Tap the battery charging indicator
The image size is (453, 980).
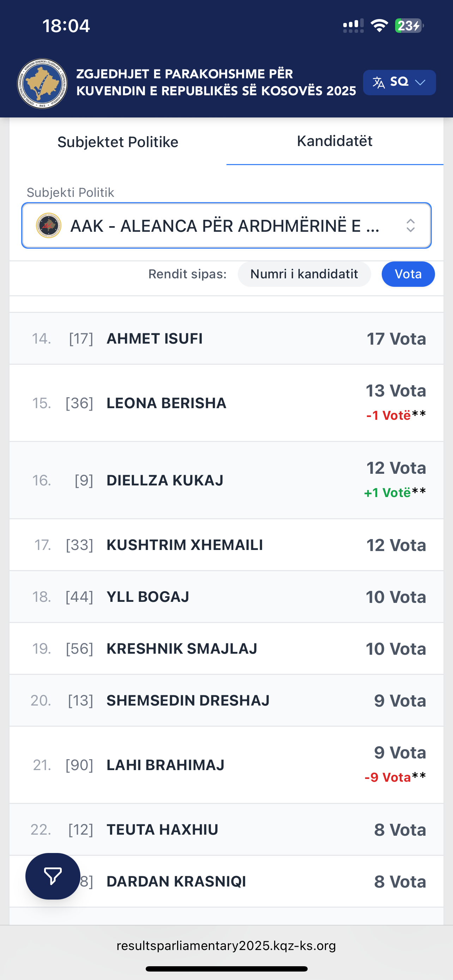pos(409,26)
